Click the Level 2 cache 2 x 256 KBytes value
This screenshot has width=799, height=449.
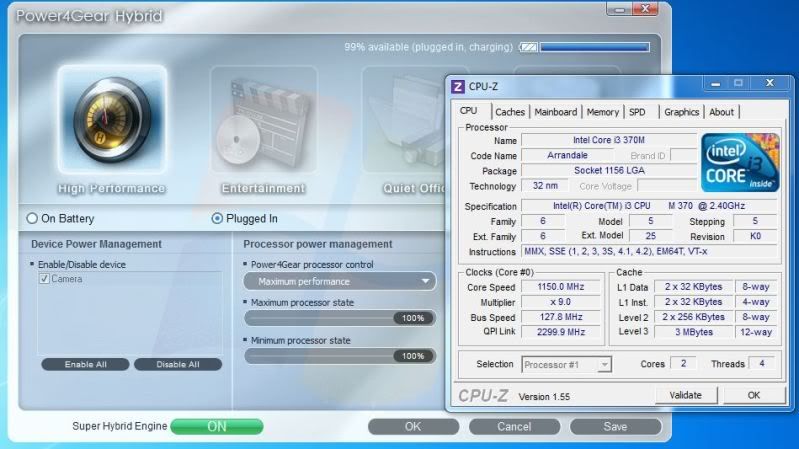[693, 317]
